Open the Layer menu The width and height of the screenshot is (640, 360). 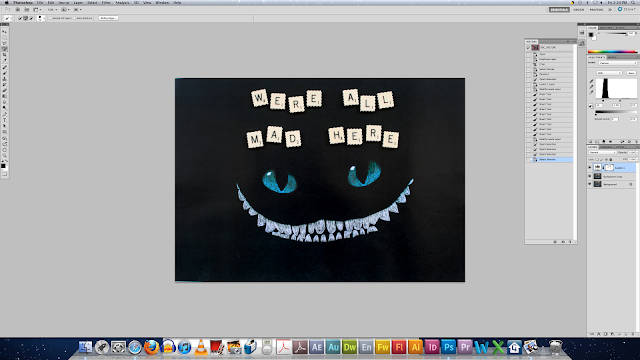click(x=78, y=3)
